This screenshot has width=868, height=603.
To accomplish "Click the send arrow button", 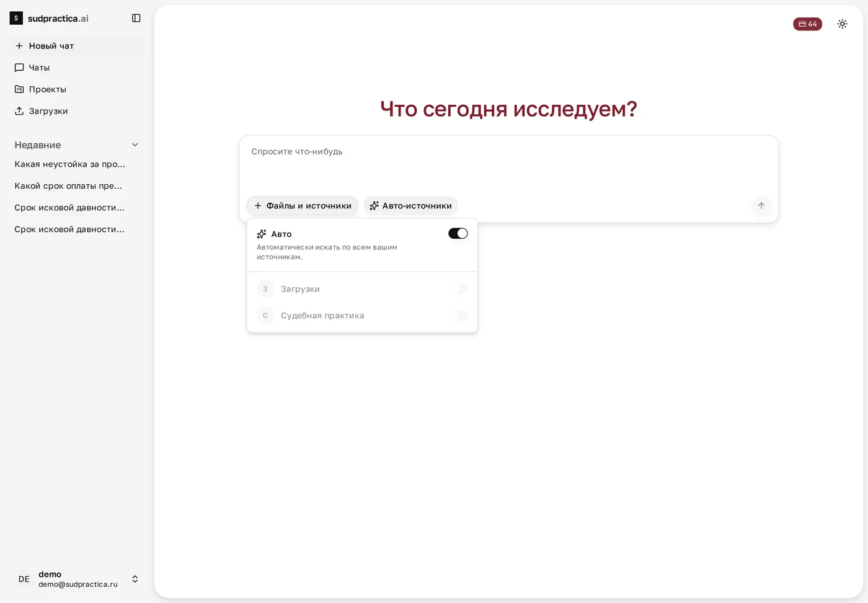I will point(761,205).
